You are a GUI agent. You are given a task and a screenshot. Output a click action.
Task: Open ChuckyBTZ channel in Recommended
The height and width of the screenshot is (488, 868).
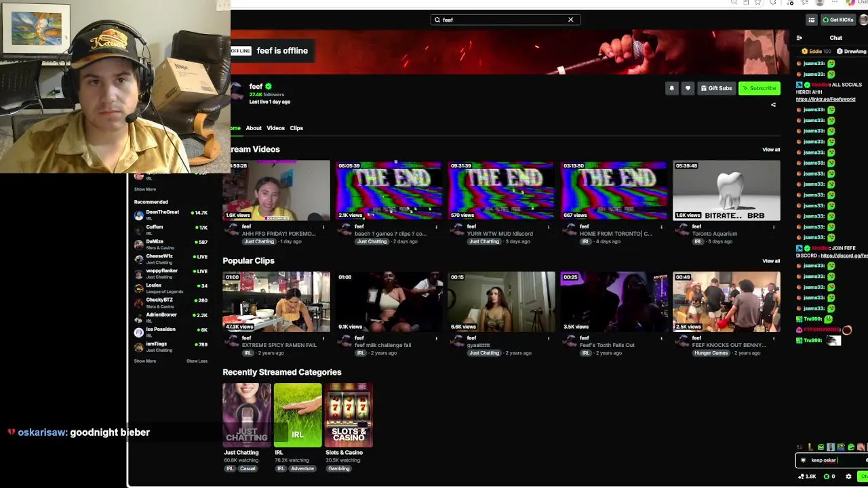[x=171, y=303]
